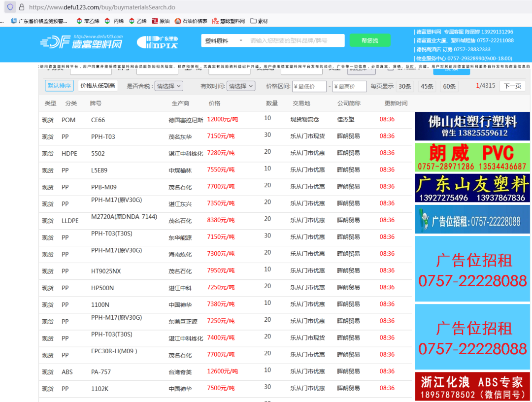Click the 公司简称 column header
The width and height of the screenshot is (532, 402).
pos(349,103)
